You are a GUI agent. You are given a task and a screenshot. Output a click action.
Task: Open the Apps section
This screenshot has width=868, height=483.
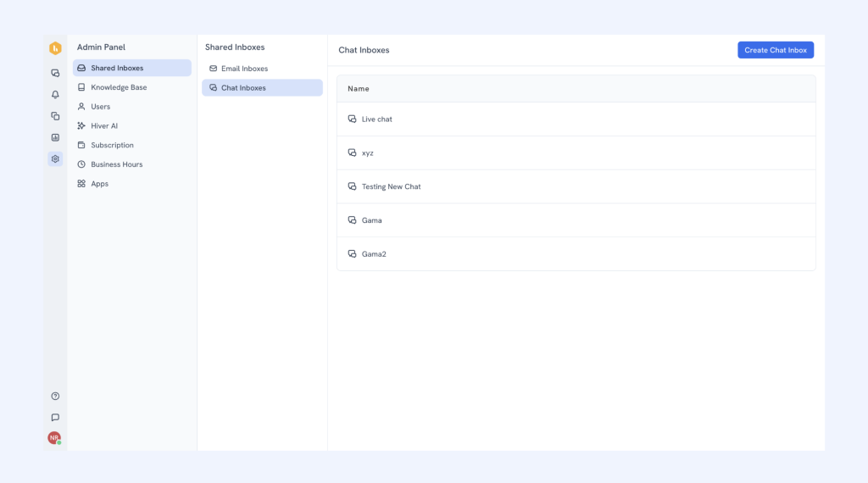(x=99, y=184)
